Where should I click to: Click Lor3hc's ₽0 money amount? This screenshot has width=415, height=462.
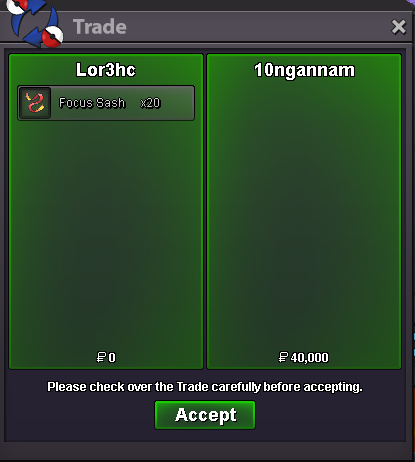pos(106,357)
